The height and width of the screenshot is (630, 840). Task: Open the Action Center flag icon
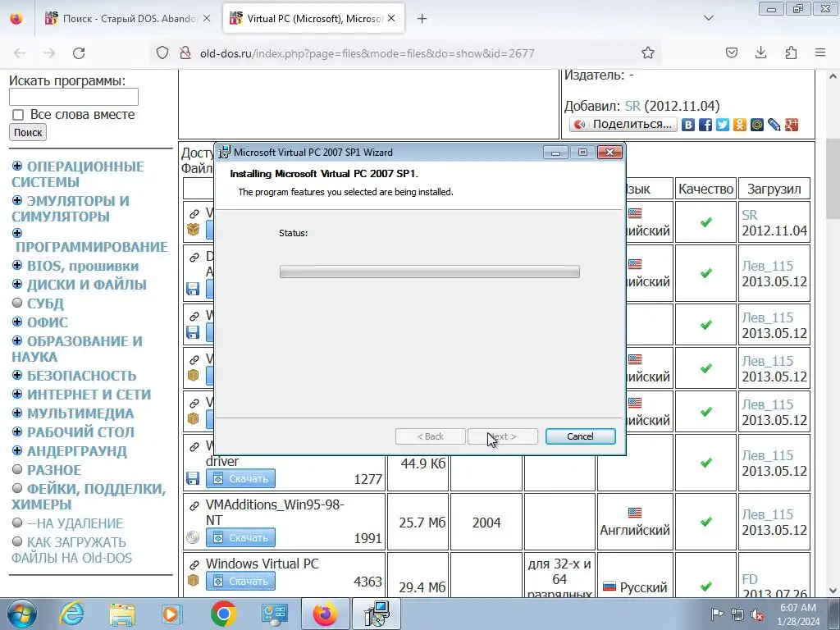(717, 614)
